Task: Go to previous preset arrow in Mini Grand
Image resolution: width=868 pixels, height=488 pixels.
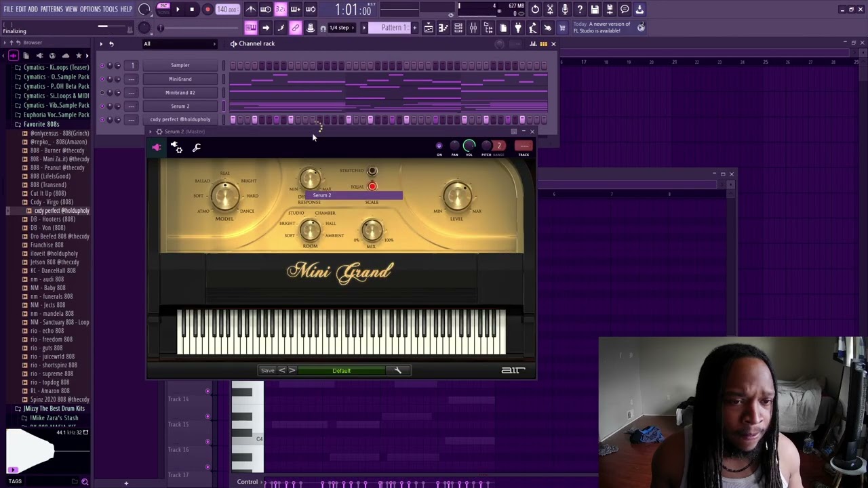Action: click(282, 370)
